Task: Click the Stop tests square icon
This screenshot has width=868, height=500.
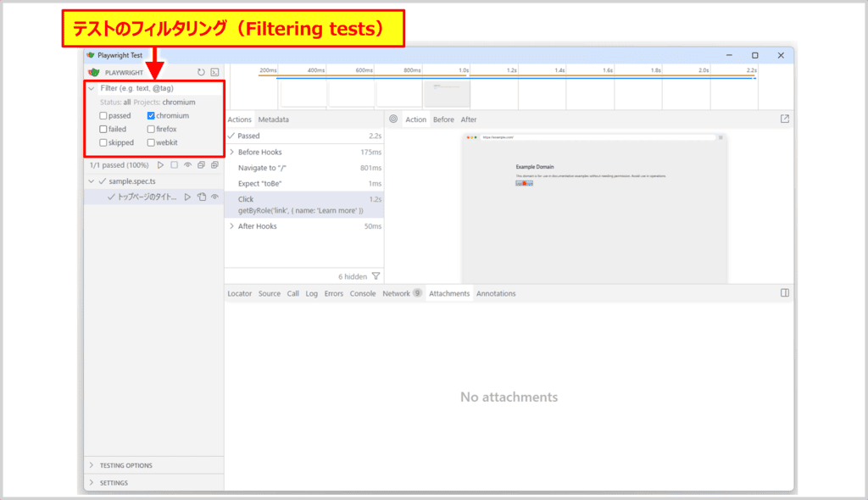Action: (174, 165)
